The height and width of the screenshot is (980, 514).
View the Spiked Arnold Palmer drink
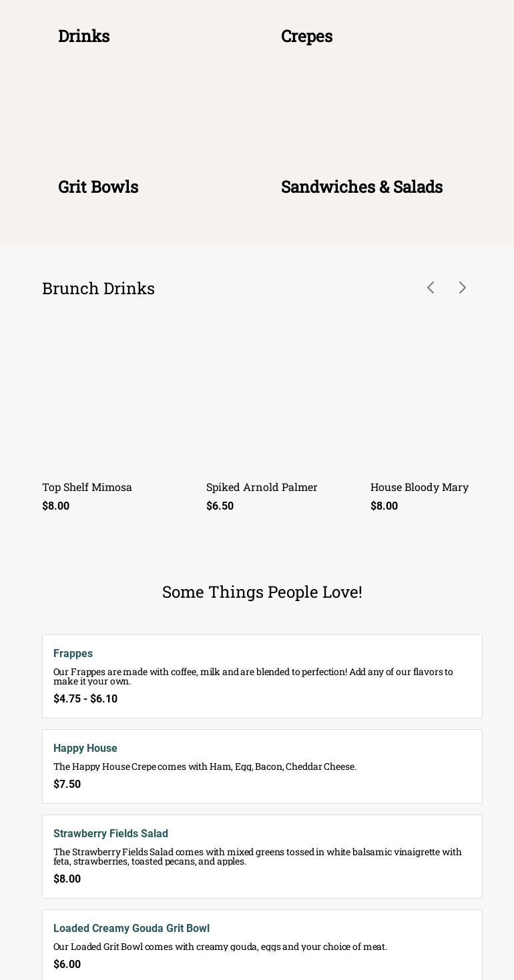pos(262,487)
